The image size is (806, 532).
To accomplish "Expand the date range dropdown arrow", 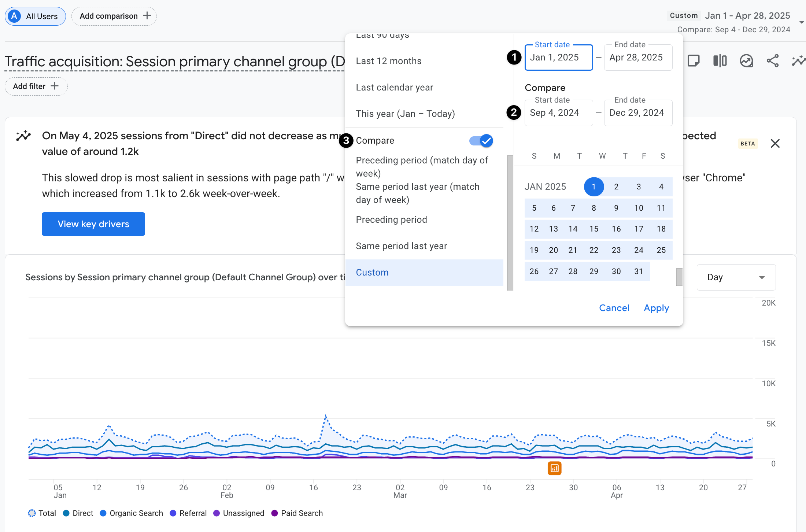I will (801, 22).
